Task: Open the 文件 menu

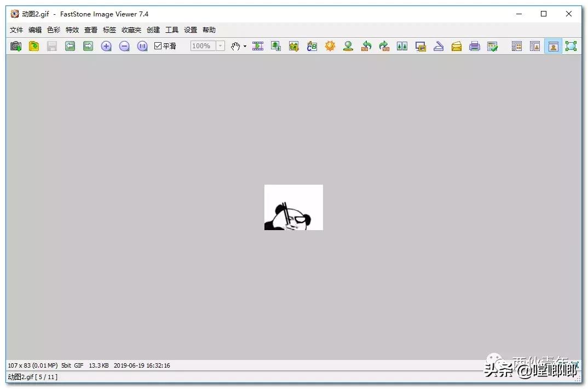Action: tap(16, 30)
